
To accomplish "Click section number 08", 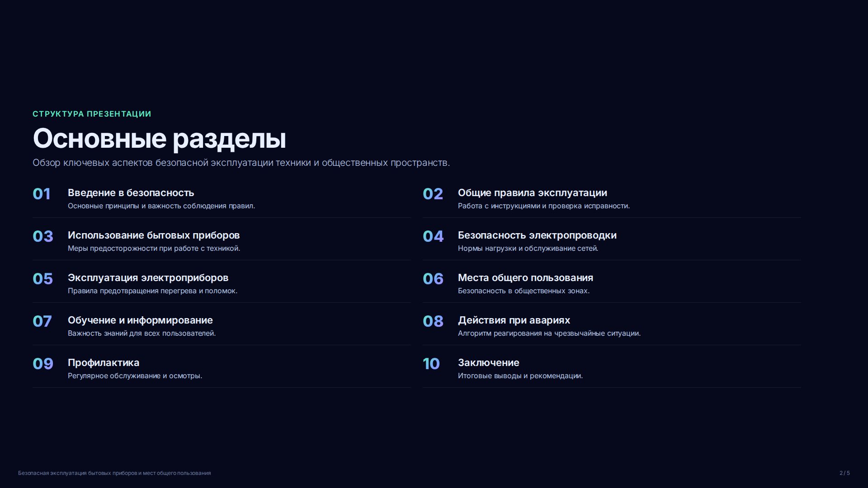I will [433, 321].
